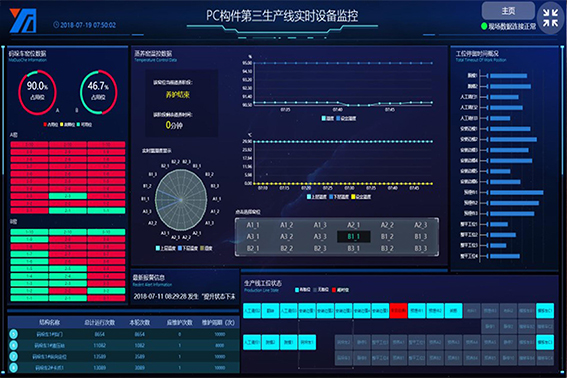Click the green data connection status indicator

(x=484, y=26)
